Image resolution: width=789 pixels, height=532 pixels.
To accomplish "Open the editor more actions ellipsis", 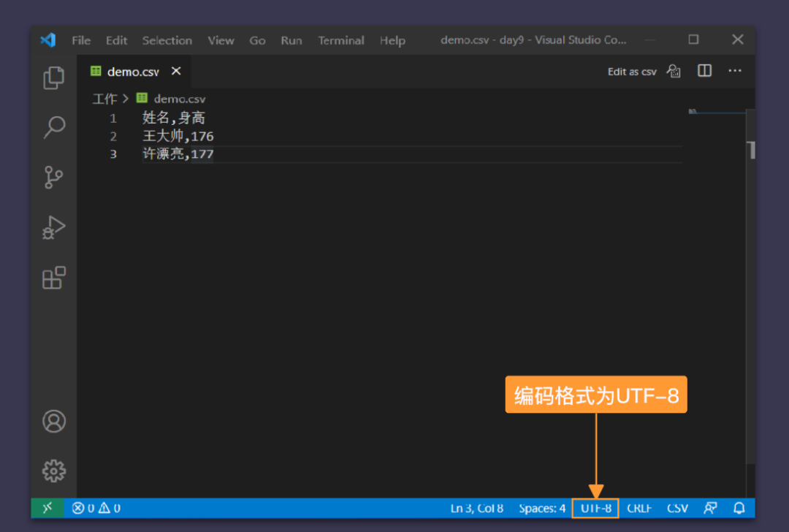I will point(734,71).
